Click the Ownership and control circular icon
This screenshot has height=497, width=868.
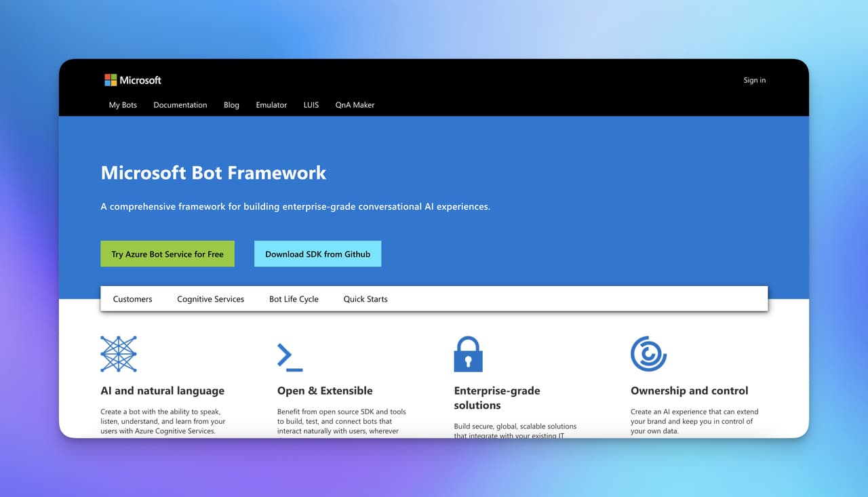coord(649,353)
